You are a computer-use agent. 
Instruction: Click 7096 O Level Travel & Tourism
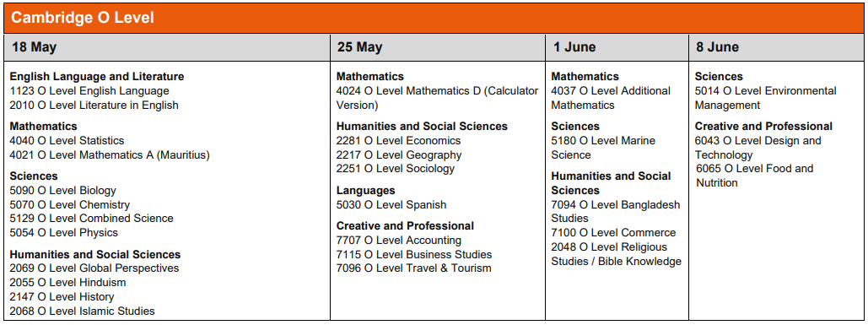pos(414,268)
